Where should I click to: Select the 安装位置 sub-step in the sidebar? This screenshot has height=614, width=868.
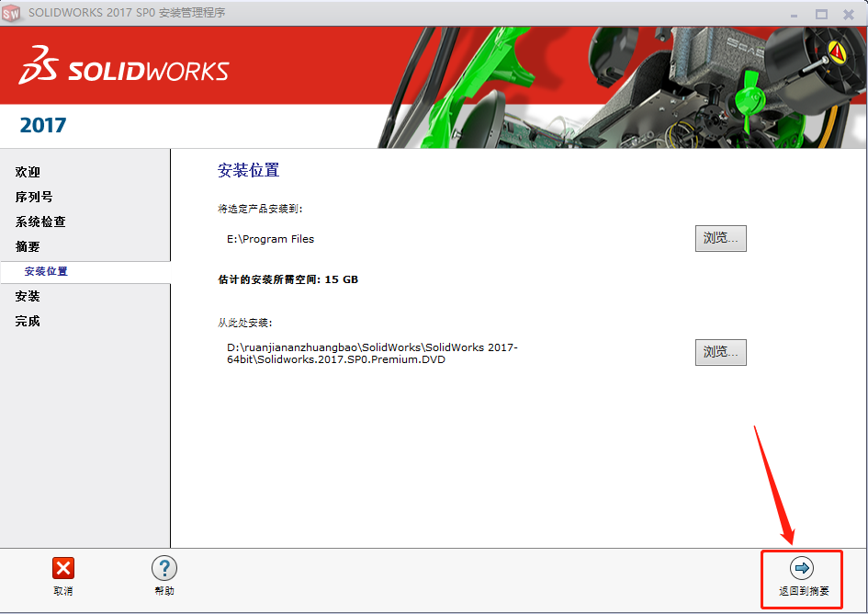coord(46,271)
